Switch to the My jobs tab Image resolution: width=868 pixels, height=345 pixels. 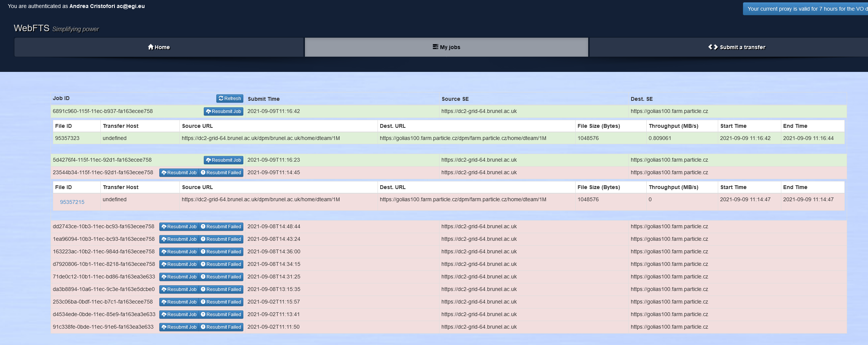(446, 47)
